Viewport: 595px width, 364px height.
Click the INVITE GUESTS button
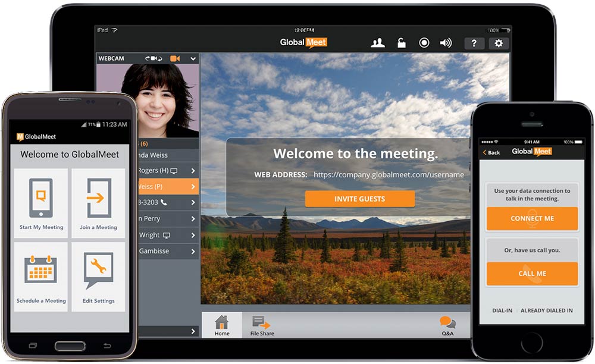point(360,199)
